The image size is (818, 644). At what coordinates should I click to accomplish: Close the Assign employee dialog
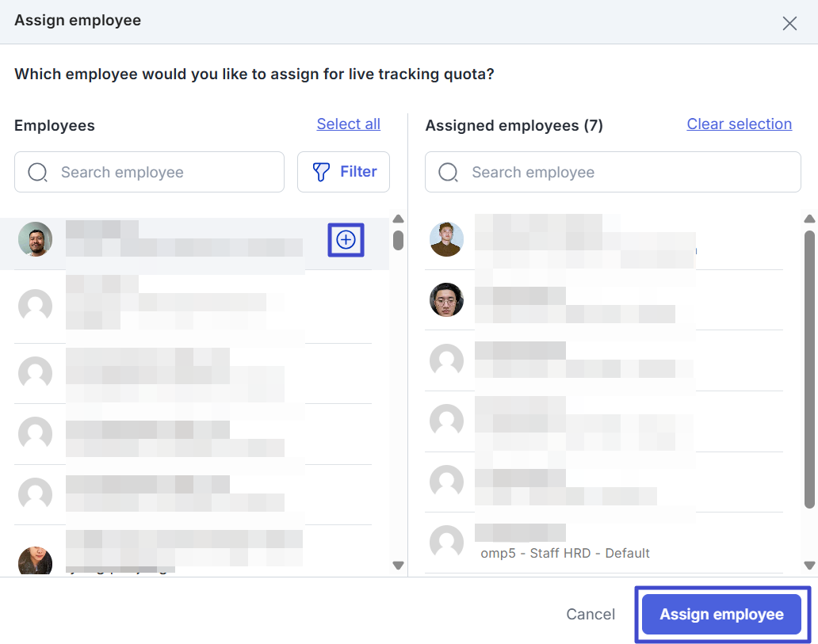point(789,23)
